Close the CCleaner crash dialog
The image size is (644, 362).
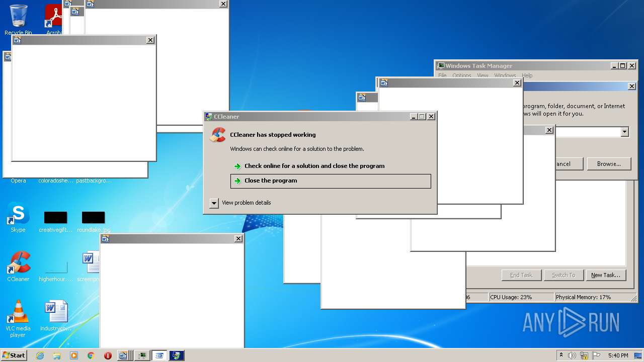431,116
